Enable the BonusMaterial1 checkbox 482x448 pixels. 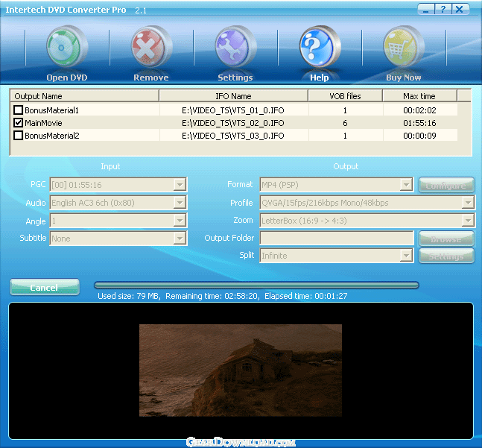click(x=19, y=110)
